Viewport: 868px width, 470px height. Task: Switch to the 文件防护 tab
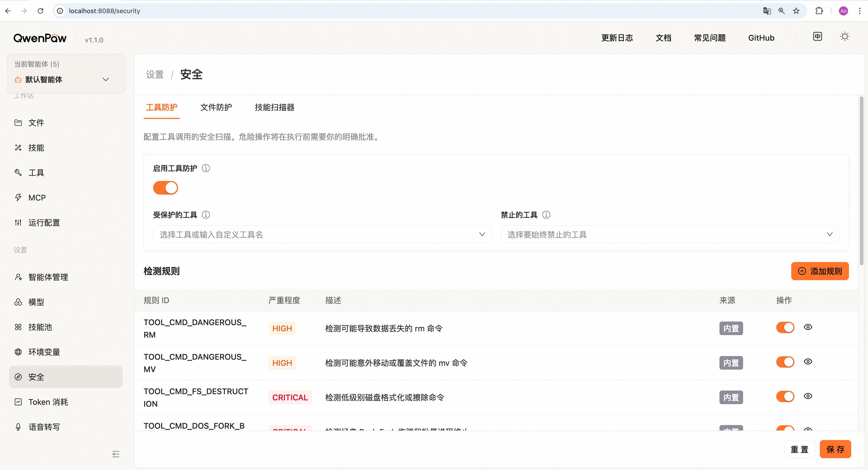[x=216, y=107]
